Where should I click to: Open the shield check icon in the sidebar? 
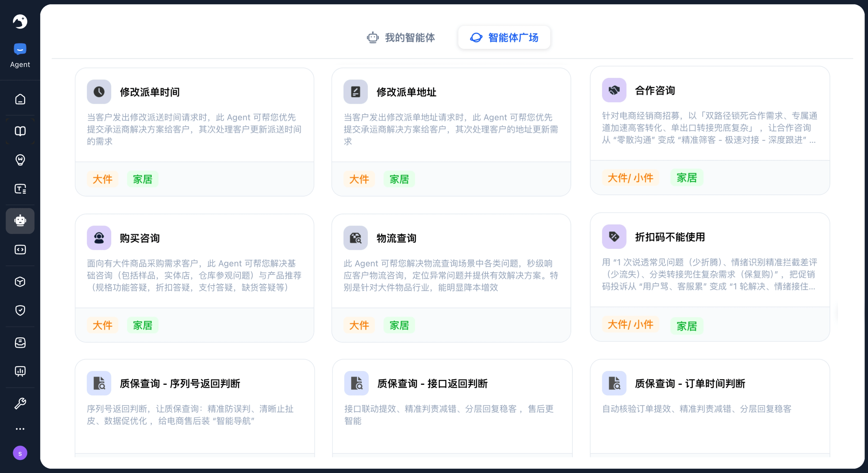(20, 310)
